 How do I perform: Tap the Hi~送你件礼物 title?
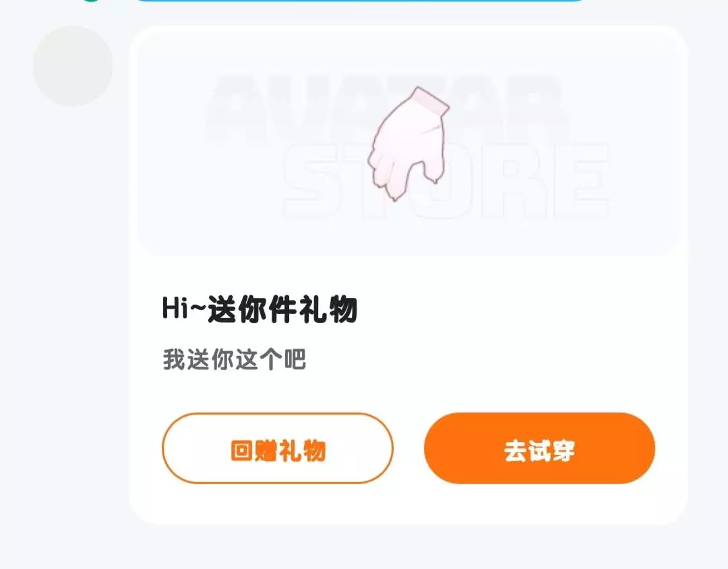coord(260,309)
